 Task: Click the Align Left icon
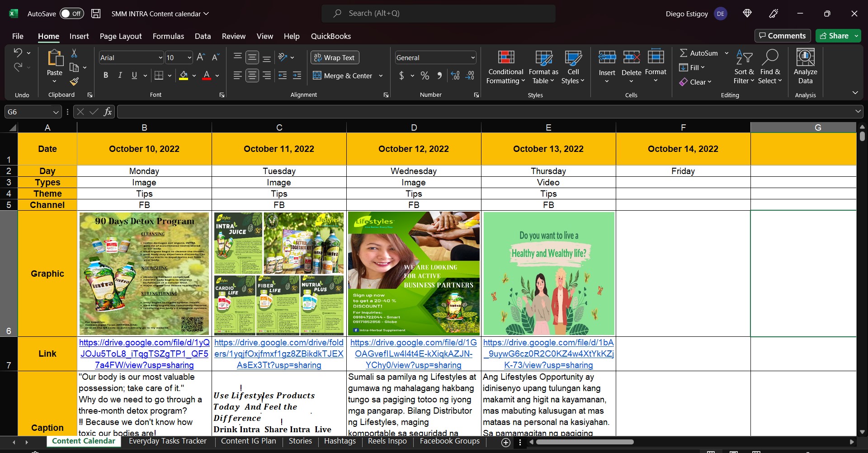[238, 75]
